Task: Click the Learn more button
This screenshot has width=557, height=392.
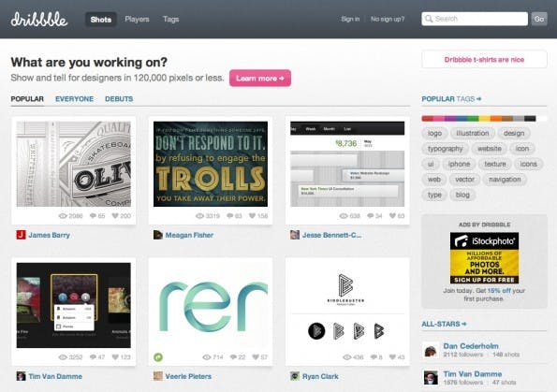Action: 260,78
